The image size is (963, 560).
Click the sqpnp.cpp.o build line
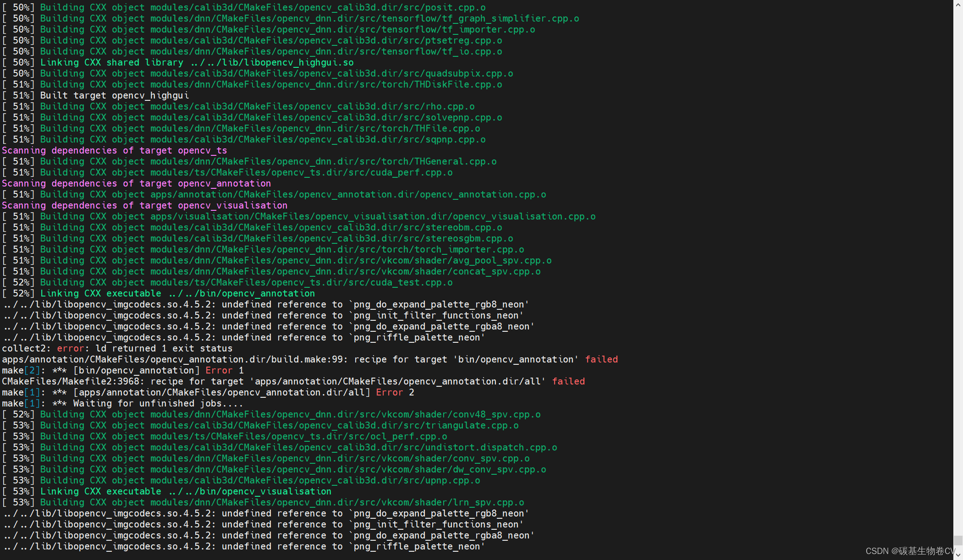(x=244, y=139)
